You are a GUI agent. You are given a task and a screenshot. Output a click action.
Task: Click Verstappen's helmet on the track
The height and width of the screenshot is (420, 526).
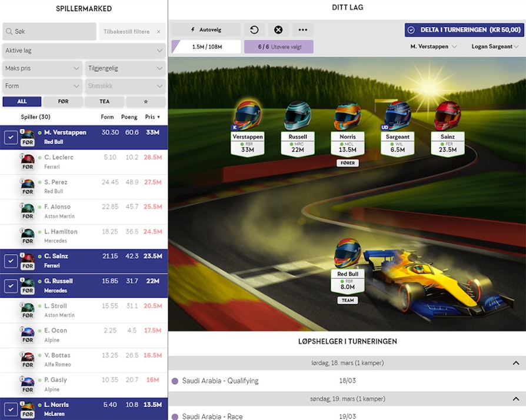tap(248, 115)
